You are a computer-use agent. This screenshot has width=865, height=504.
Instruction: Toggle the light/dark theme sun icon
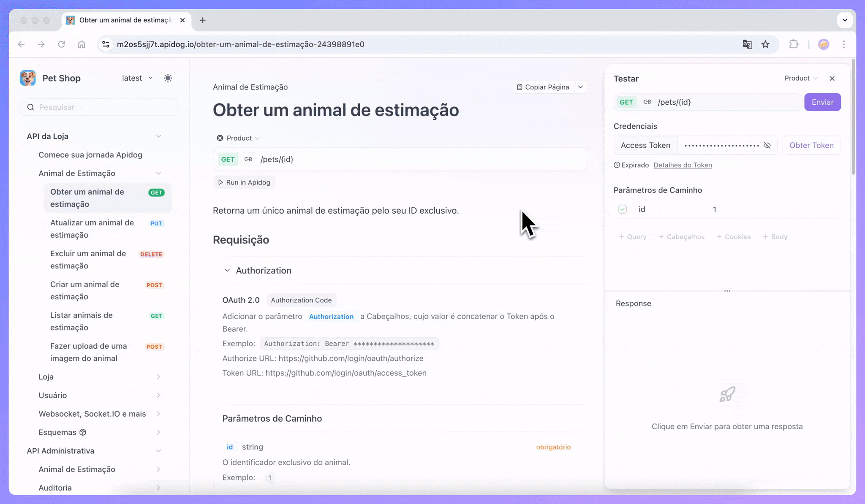click(x=168, y=78)
